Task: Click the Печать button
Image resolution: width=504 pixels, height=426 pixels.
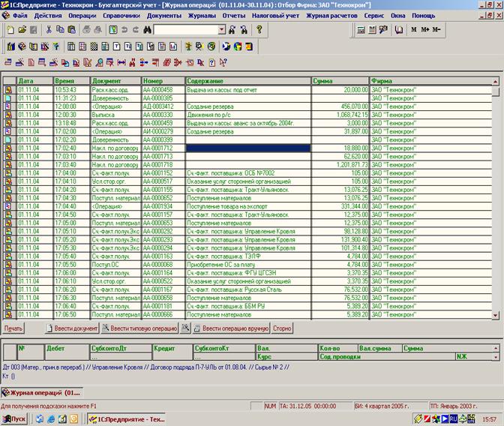Action: coord(13,328)
